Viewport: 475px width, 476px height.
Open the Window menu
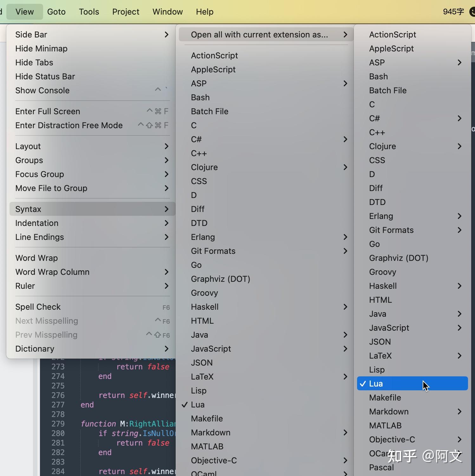(x=167, y=12)
